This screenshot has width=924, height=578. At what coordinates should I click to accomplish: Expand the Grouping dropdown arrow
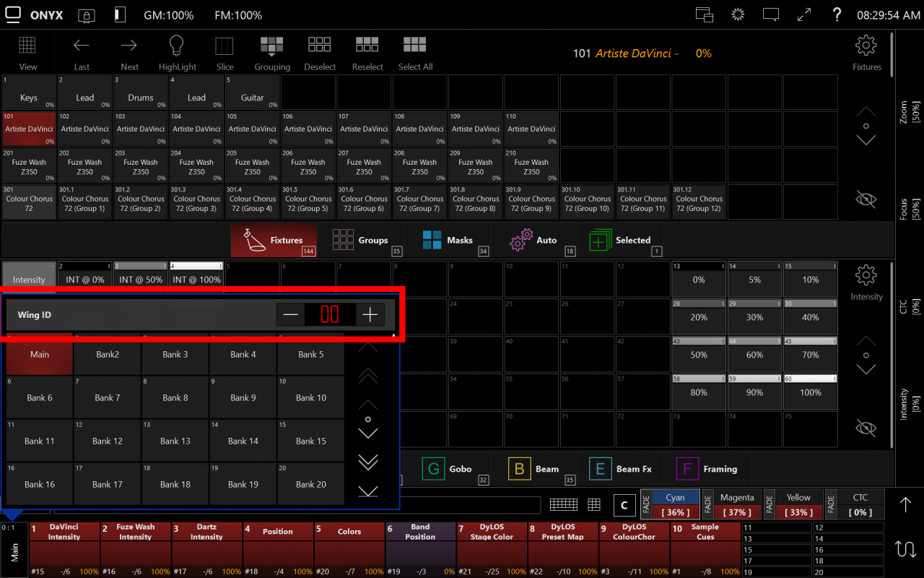pyautogui.click(x=271, y=55)
